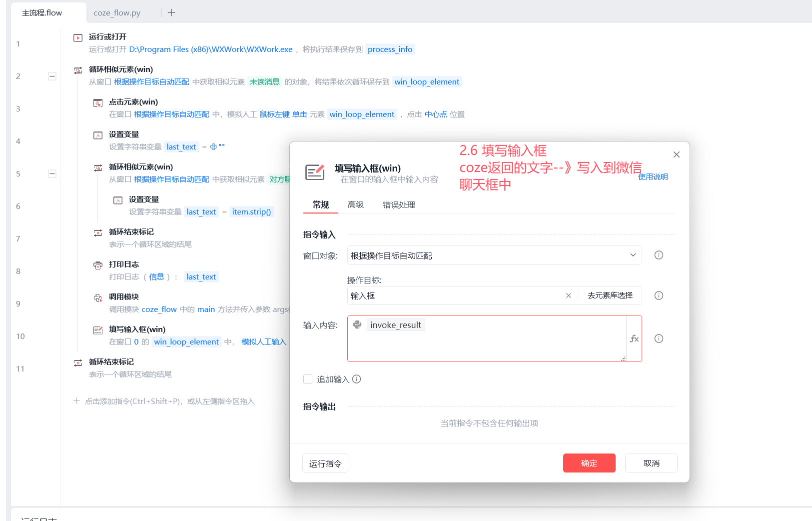
Task: Select the 常规 tab in the dialog
Action: tap(321, 204)
